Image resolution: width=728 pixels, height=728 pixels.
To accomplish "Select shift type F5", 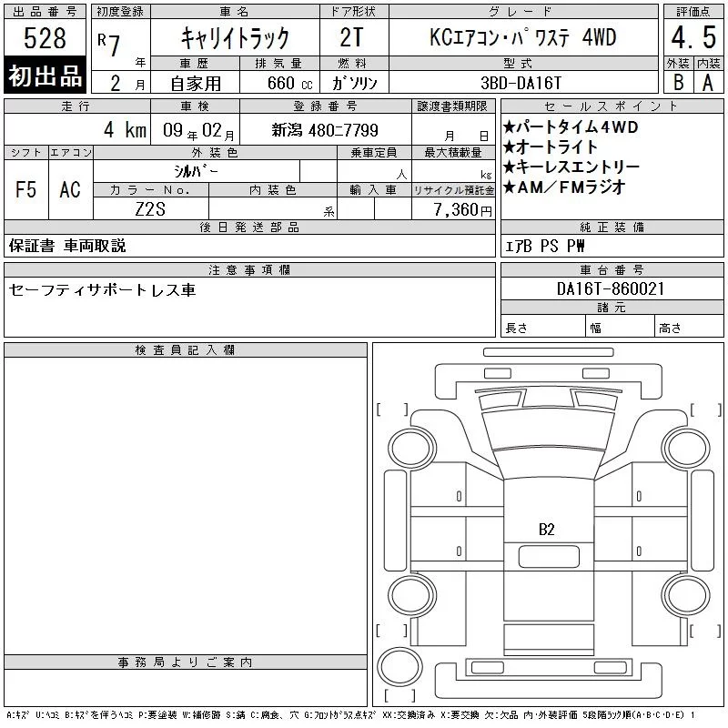I will [x=25, y=189].
